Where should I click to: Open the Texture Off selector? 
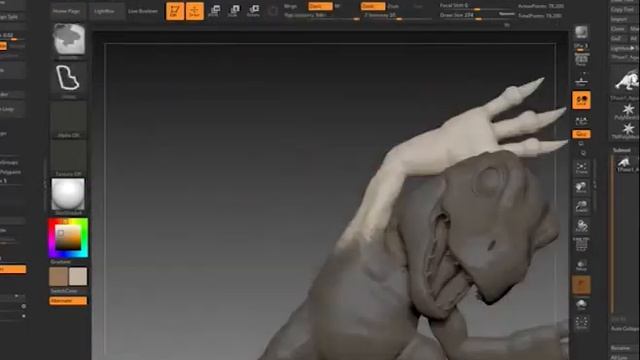click(69, 158)
